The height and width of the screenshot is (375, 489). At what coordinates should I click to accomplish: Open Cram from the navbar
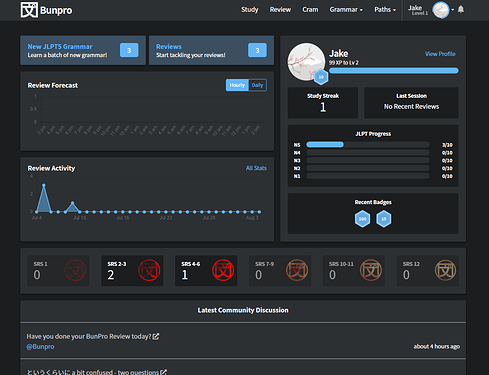[310, 10]
